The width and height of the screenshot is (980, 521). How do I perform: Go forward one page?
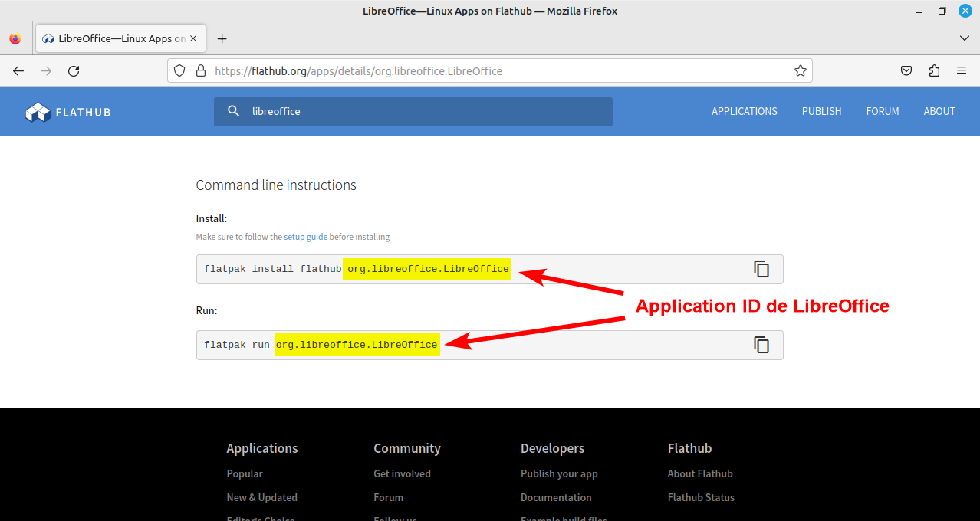point(46,70)
